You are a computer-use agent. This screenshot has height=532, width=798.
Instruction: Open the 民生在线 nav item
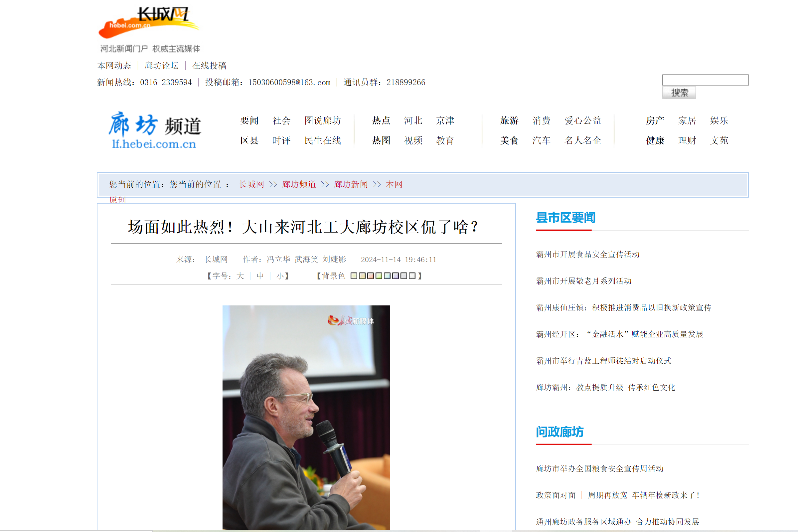click(323, 140)
